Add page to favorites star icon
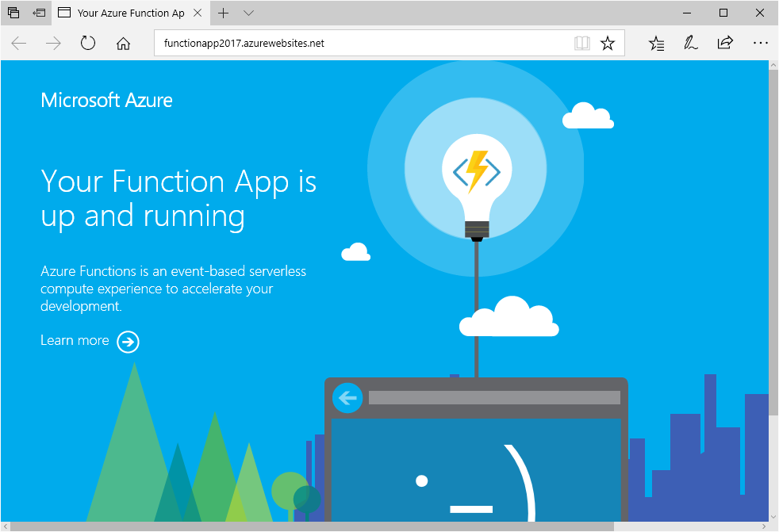The width and height of the screenshot is (779, 532). tap(608, 44)
